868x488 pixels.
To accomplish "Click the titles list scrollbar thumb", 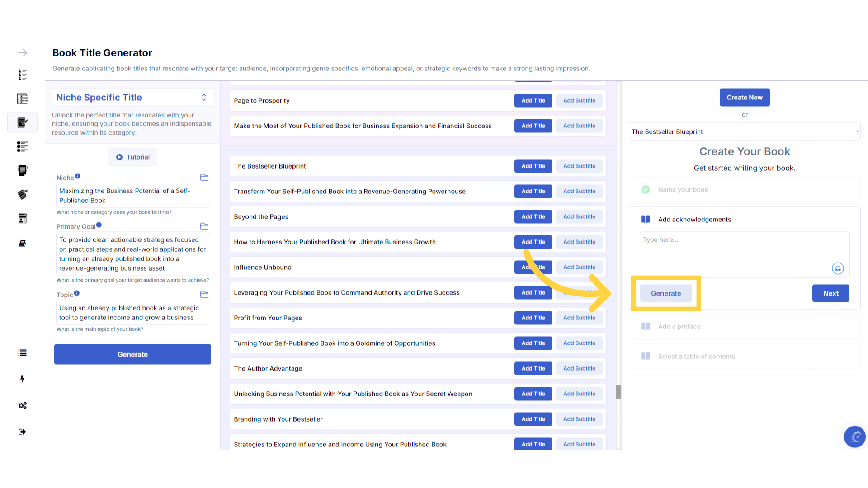I will click(618, 392).
